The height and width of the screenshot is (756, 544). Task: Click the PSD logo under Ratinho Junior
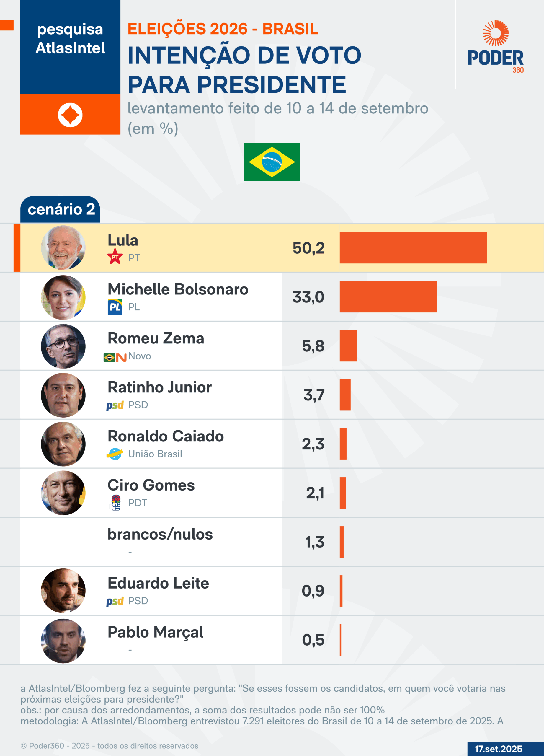115,405
